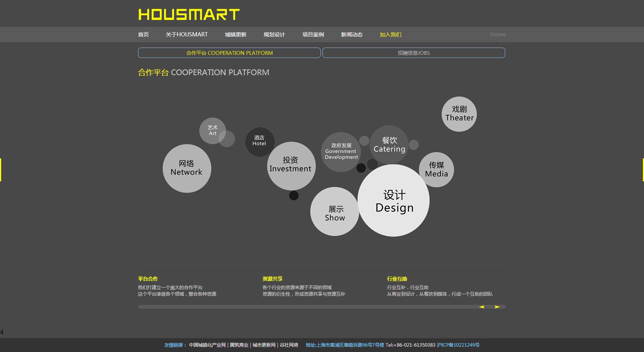Open 中国城镇化产业网 footer link
Viewport: 644px width, 352px height.
(x=207, y=345)
